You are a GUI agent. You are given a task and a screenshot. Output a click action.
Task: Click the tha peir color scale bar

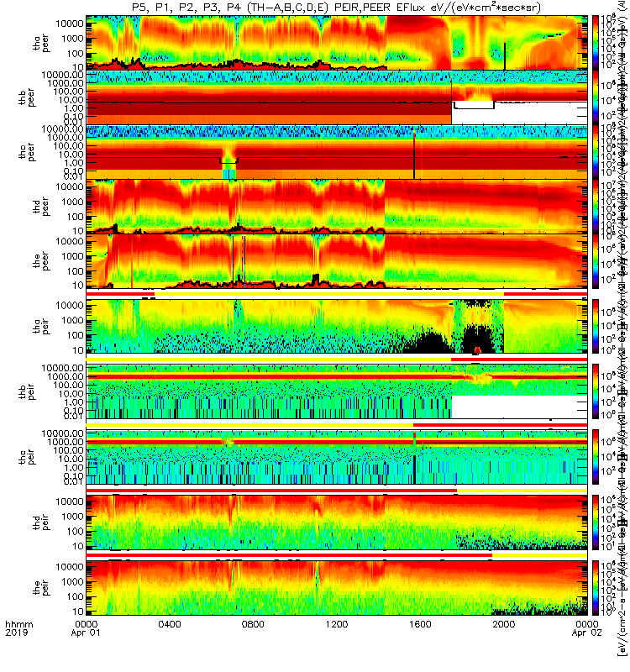pyautogui.click(x=596, y=326)
